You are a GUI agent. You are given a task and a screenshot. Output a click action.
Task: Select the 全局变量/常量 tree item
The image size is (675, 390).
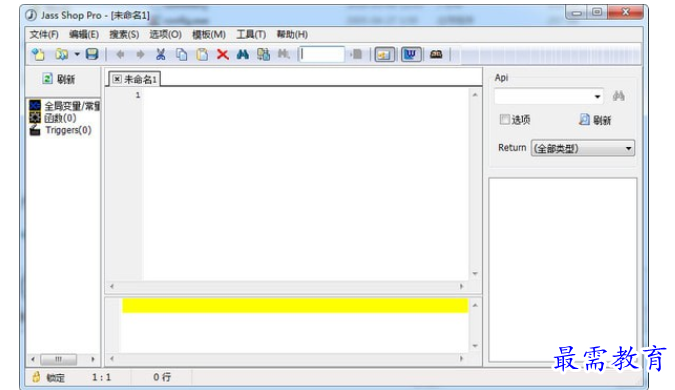65,106
